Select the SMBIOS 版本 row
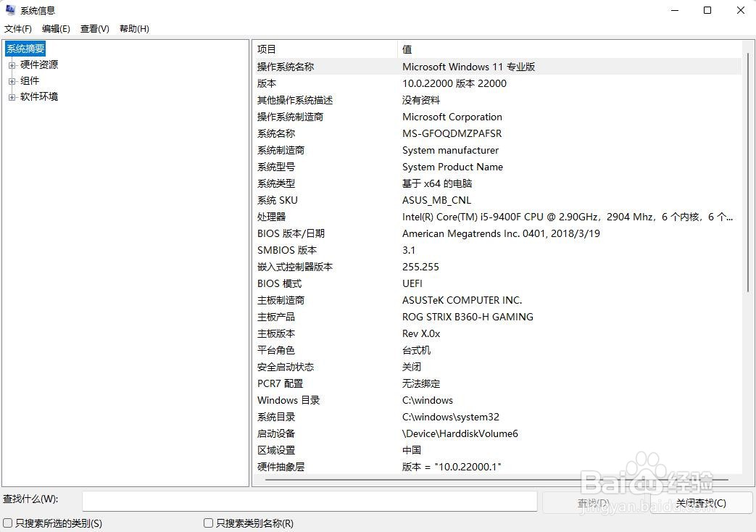 tap(497, 250)
